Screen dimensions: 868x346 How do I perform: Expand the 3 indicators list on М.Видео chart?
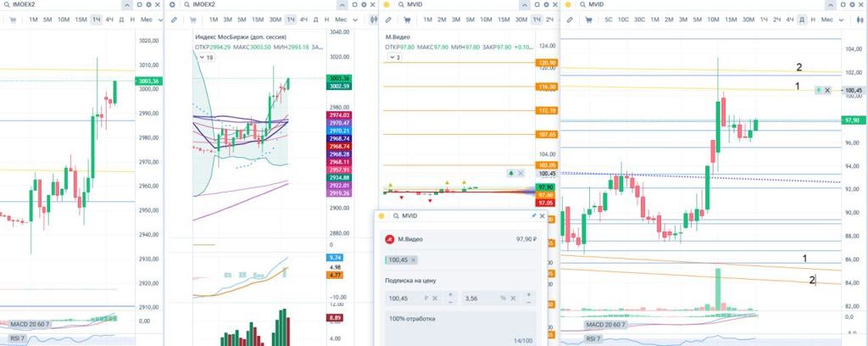(x=395, y=57)
